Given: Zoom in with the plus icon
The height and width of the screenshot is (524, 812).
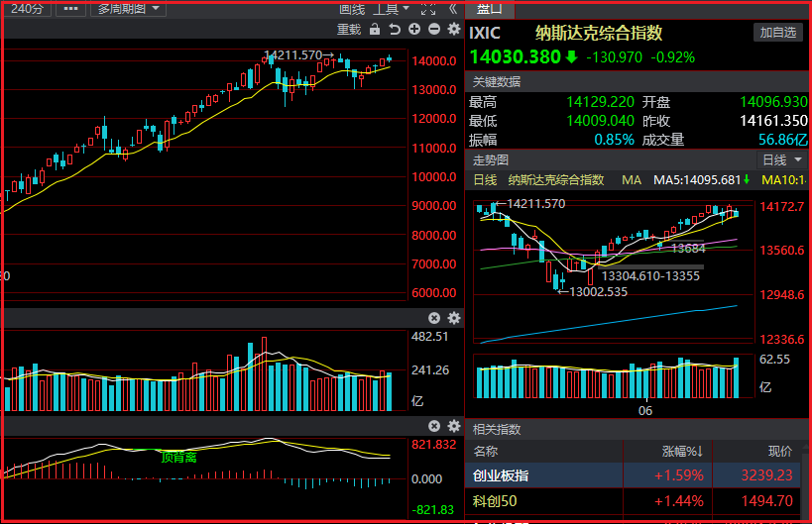Looking at the screenshot, I should point(414,29).
